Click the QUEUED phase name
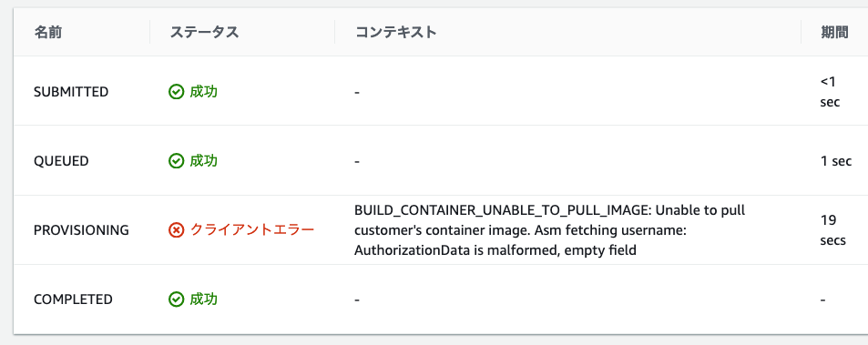 pyautogui.click(x=61, y=161)
